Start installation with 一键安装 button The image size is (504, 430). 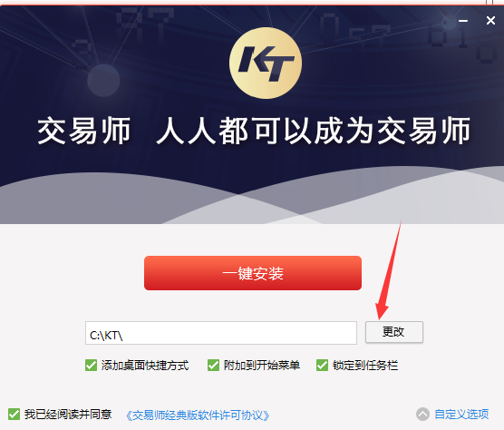coord(253,273)
